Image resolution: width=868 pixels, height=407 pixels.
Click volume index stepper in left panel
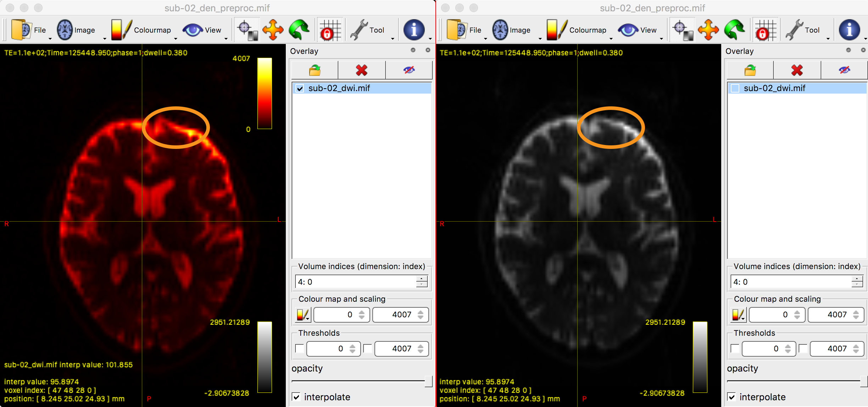click(422, 282)
